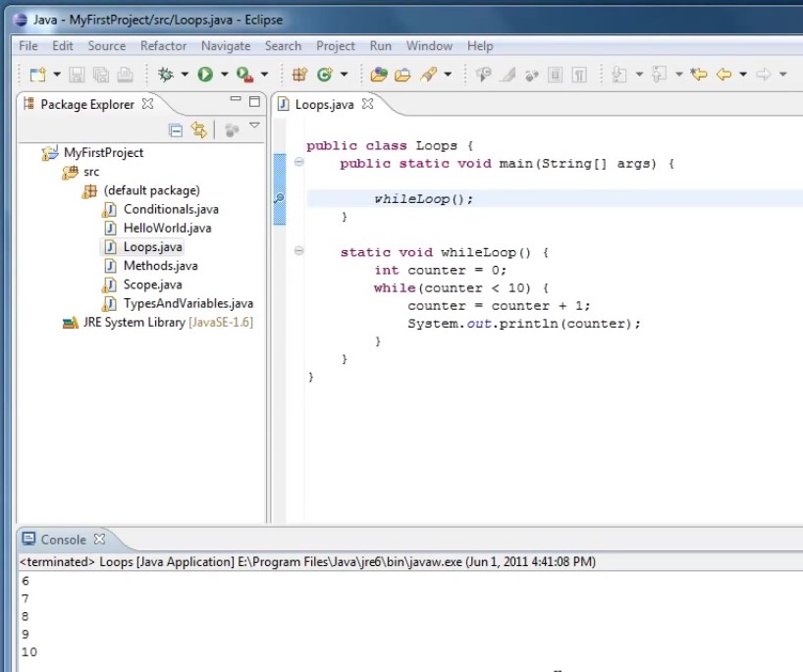This screenshot has width=803, height=672.
Task: Collapse all in Package Explorer
Action: pos(176,129)
